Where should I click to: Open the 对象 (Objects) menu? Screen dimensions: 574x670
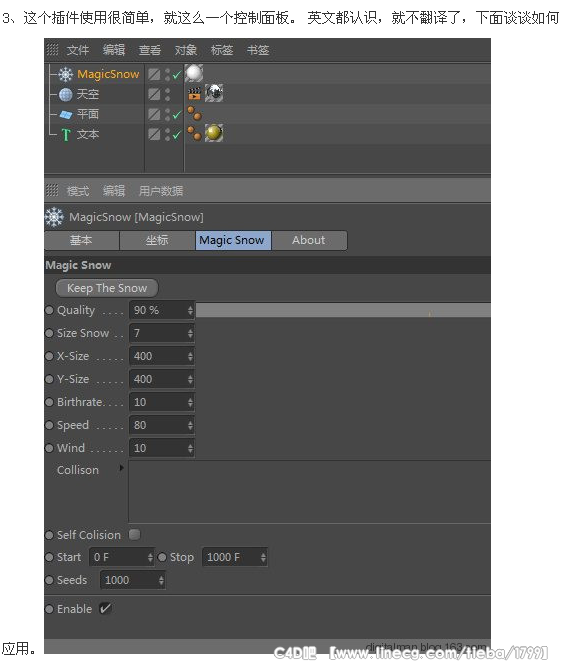point(186,50)
